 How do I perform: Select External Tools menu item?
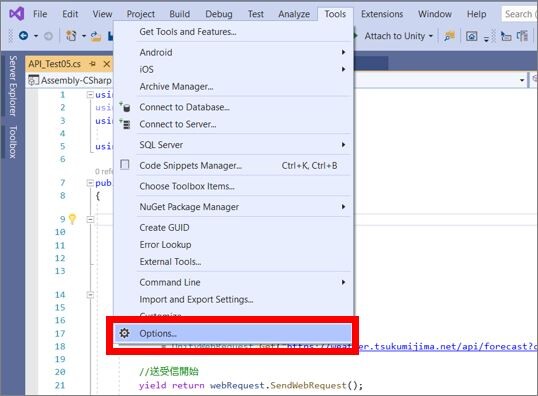click(233, 262)
